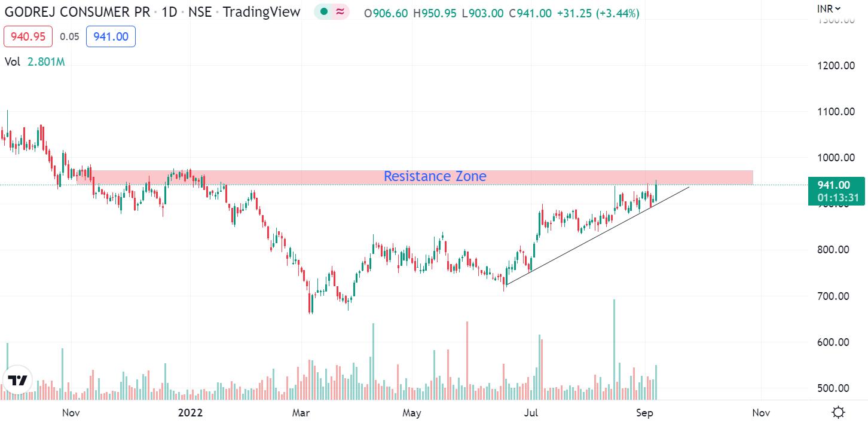Click the 1000.00 price axis label
Screen dimensions: 868x423
(836, 157)
